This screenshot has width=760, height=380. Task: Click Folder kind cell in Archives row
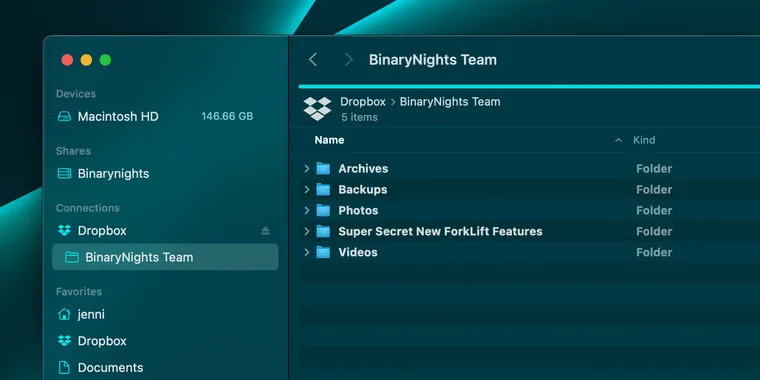[x=654, y=169]
